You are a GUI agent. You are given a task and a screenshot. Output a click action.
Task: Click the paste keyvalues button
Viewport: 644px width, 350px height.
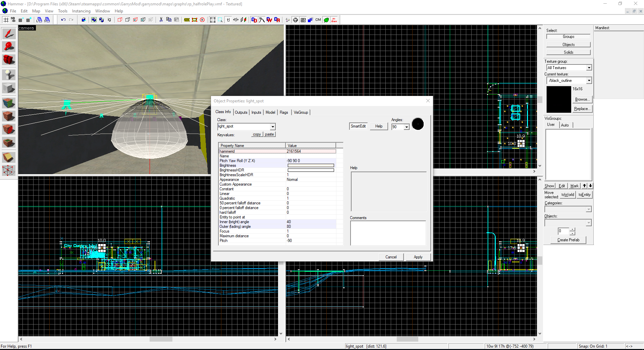pos(269,134)
